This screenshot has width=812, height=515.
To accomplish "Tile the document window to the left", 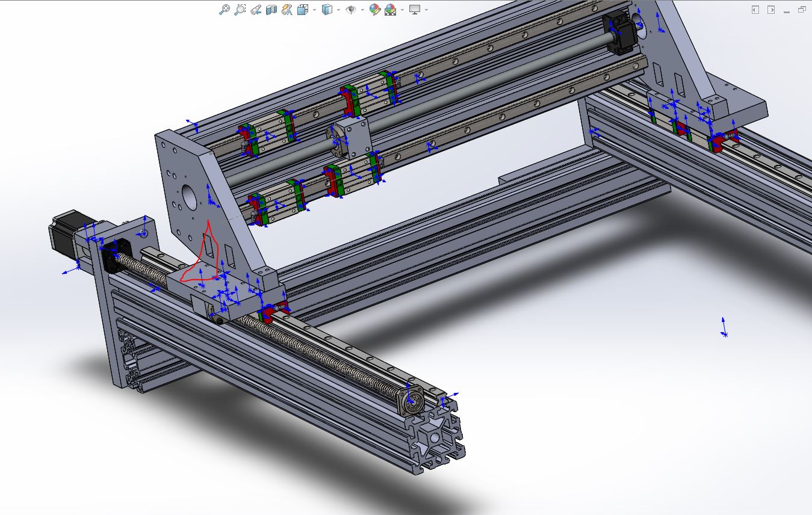I will [x=755, y=10].
